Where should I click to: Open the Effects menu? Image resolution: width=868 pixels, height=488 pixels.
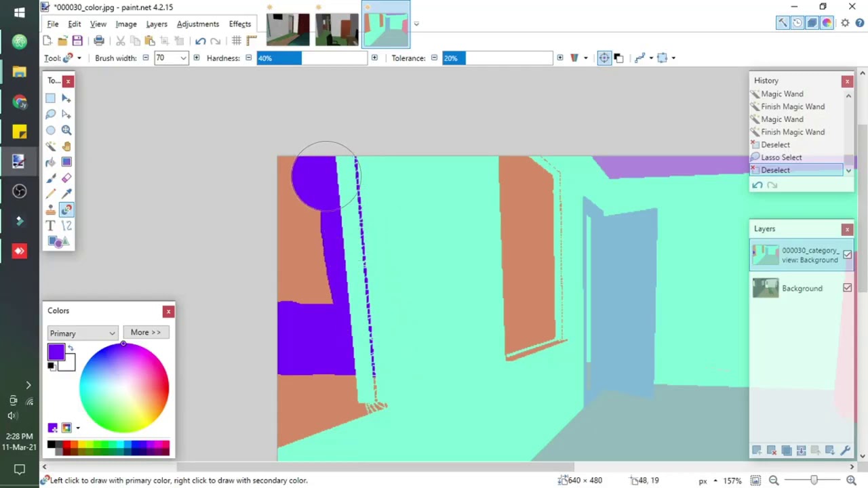(240, 24)
